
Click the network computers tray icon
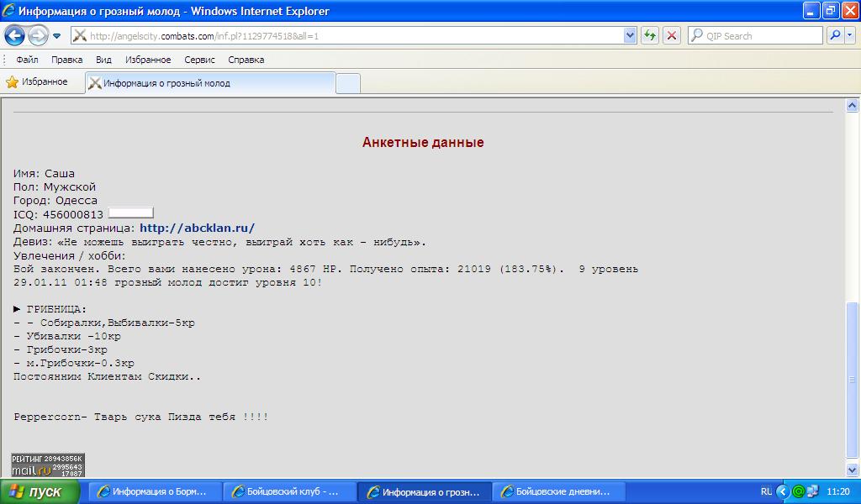pyautogui.click(x=813, y=492)
